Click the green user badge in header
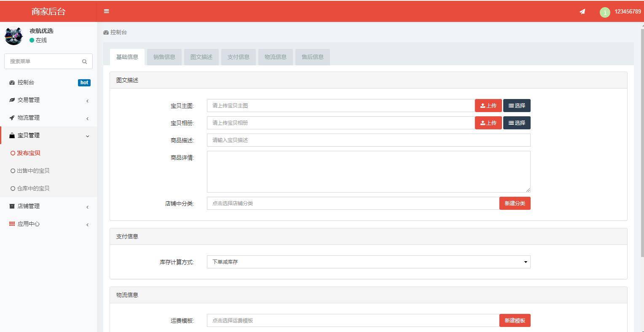 (x=604, y=12)
